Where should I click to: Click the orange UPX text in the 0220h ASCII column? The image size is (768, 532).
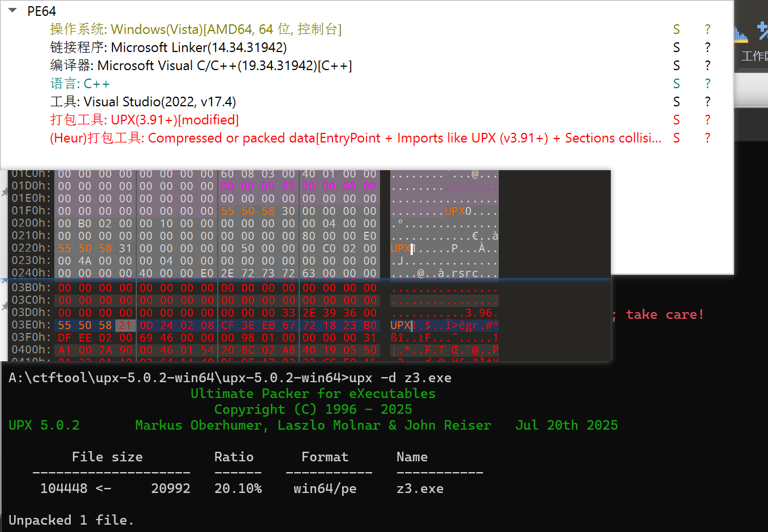[400, 248]
